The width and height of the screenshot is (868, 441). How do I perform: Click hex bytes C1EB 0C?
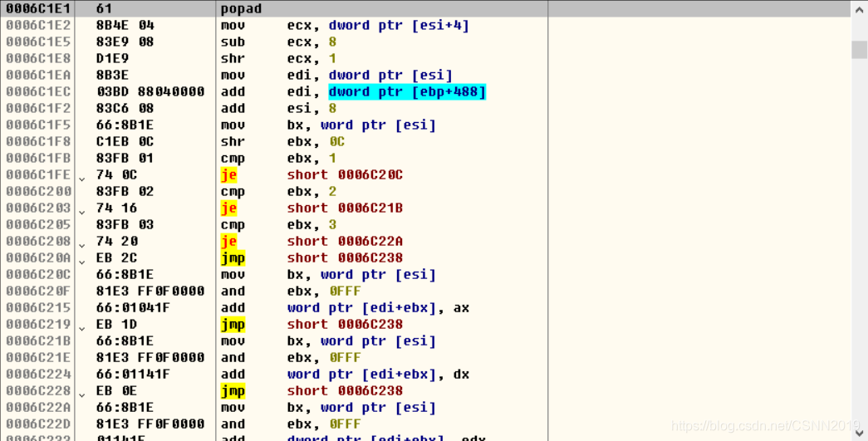pos(125,142)
